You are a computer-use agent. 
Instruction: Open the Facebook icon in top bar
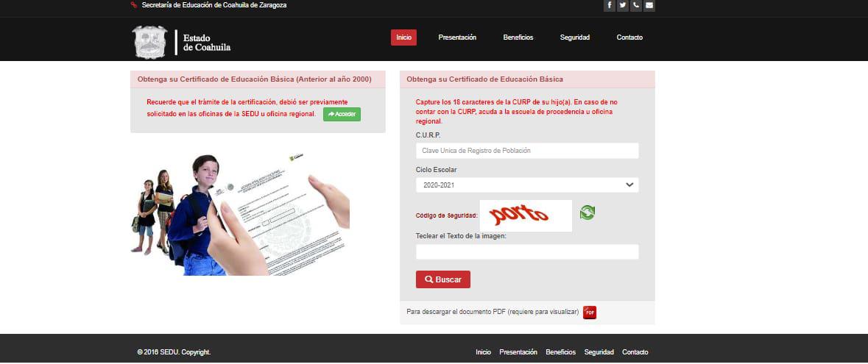pyautogui.click(x=610, y=6)
